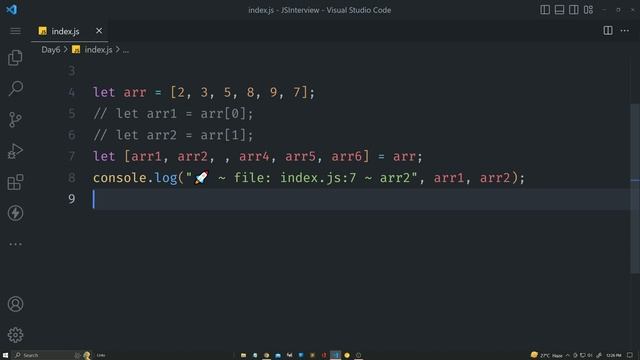This screenshot has height=360, width=640.
Task: Click the comment '// let arr1 = arr[0];'
Action: point(173,113)
